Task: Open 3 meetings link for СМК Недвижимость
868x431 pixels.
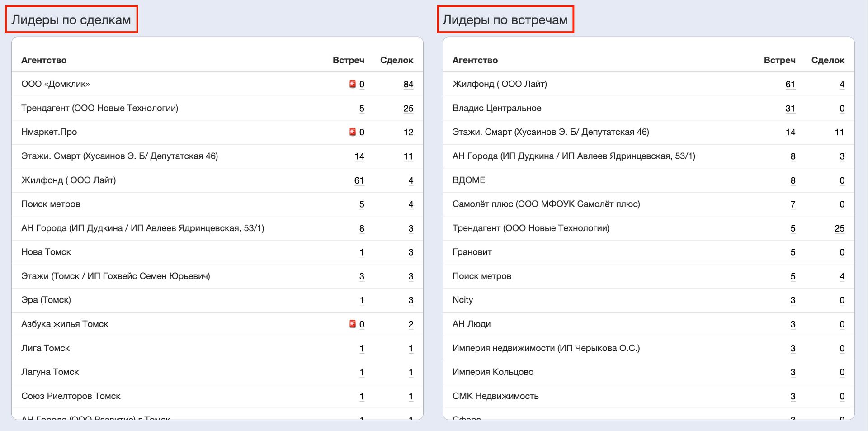Action: pyautogui.click(x=793, y=396)
